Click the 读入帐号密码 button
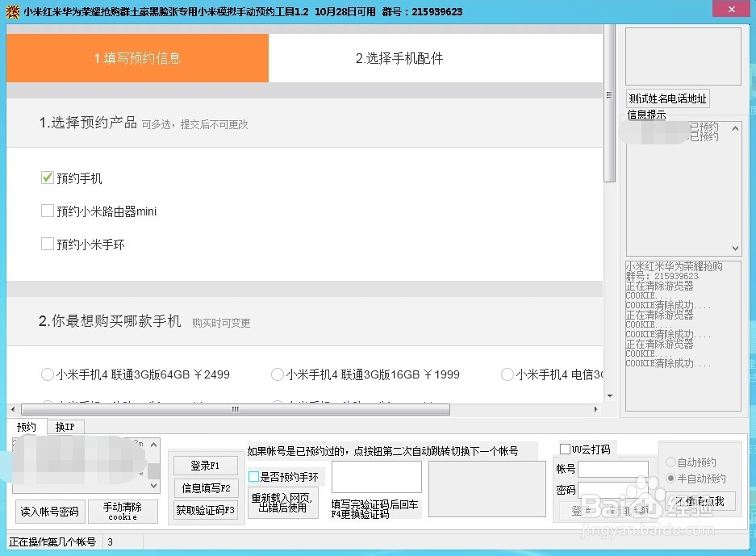The width and height of the screenshot is (756, 556). [49, 511]
